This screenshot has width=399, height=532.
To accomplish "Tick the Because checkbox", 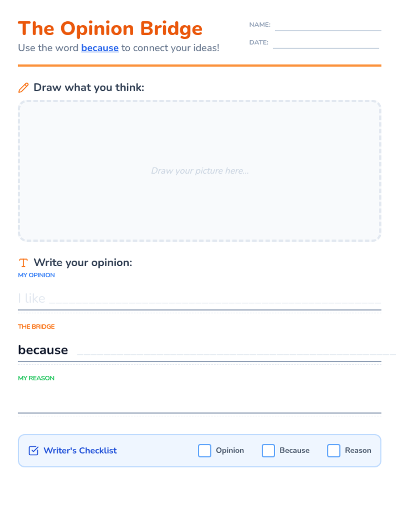I will (x=268, y=451).
